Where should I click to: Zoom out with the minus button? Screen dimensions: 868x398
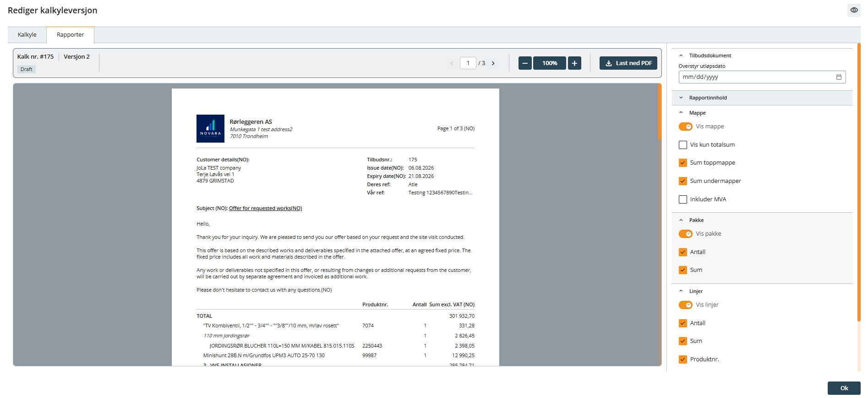(525, 63)
